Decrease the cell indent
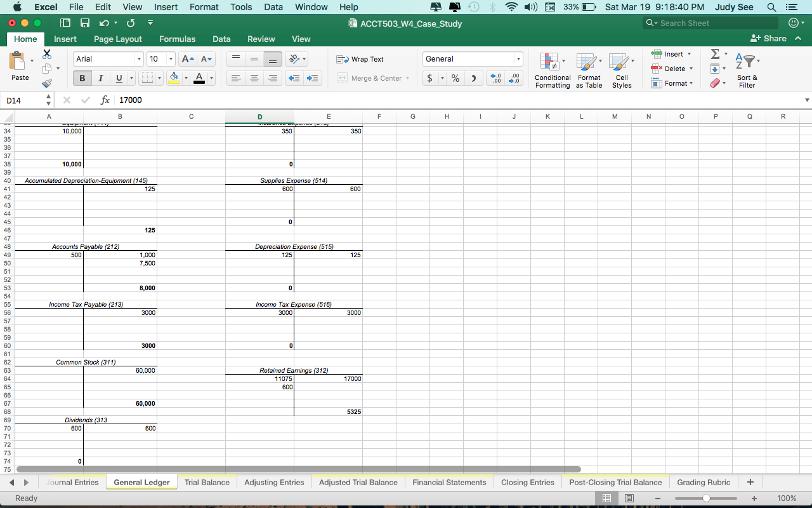Screen dimensions: 812x508 [294, 78]
